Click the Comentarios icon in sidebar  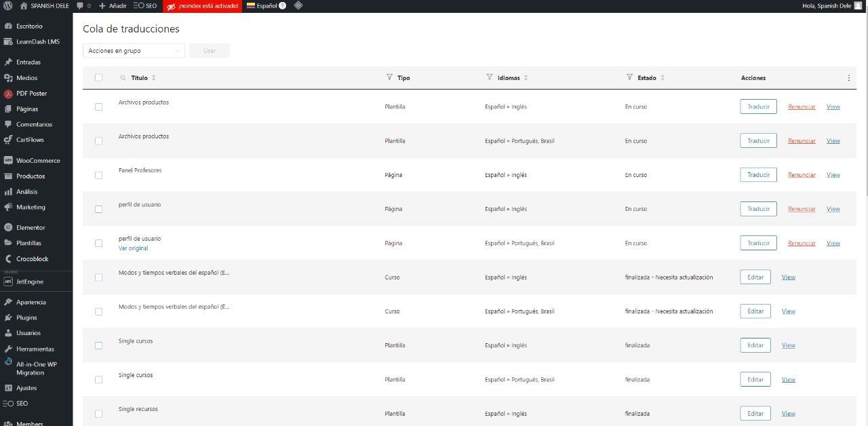coord(8,124)
